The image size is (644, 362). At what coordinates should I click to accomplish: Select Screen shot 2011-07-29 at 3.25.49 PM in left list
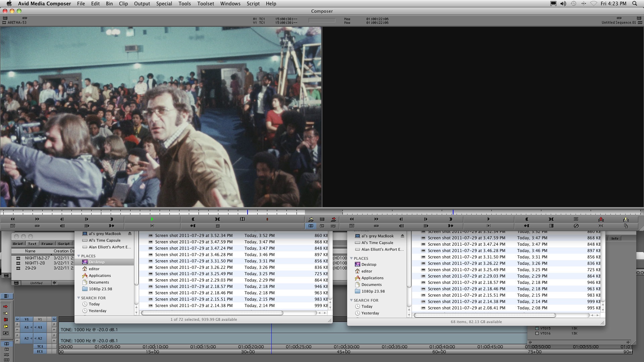pos(194,274)
